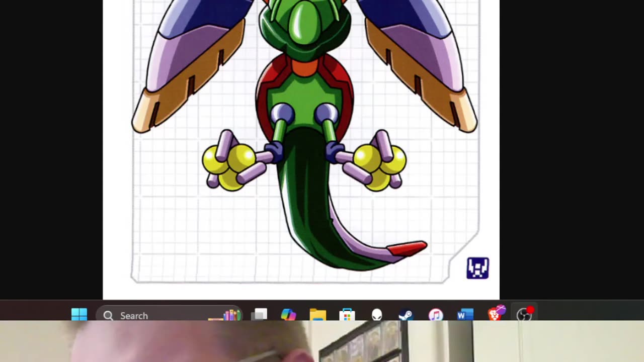The image size is (644, 362).
Task: Open Task View on the taskbar
Action: 259,315
